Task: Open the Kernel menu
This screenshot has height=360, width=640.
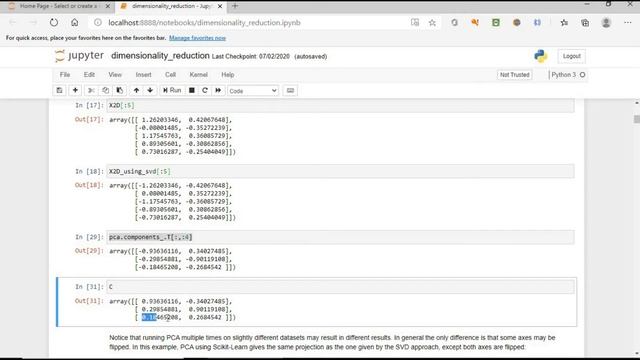Action: pos(198,75)
